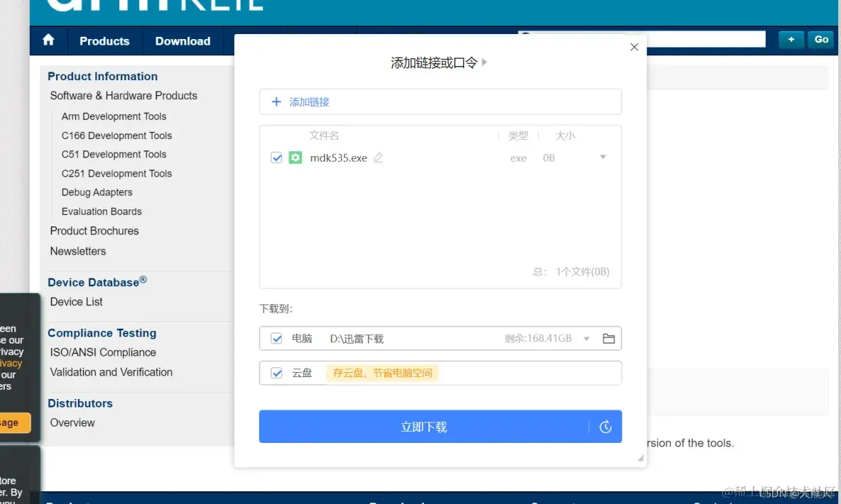
Task: Rename mdk535.exe using the pencil icon
Action: [x=378, y=158]
